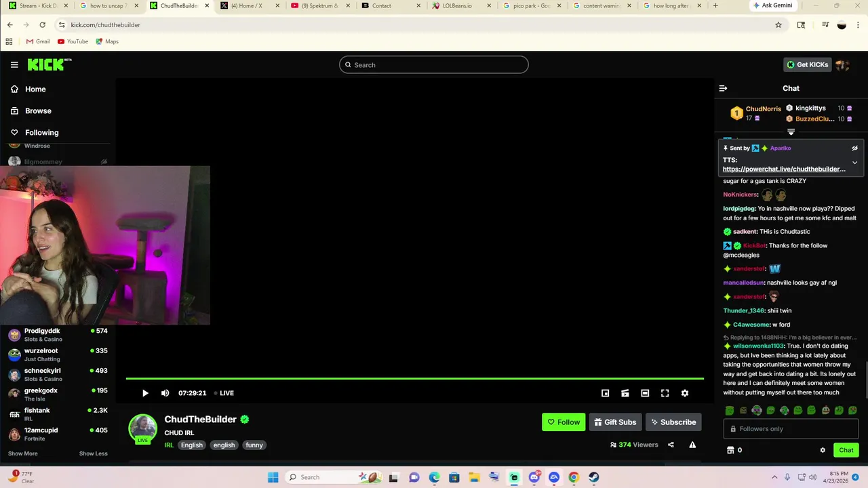Open 12amcupid channel
This screenshot has height=488, width=868.
coord(58,434)
